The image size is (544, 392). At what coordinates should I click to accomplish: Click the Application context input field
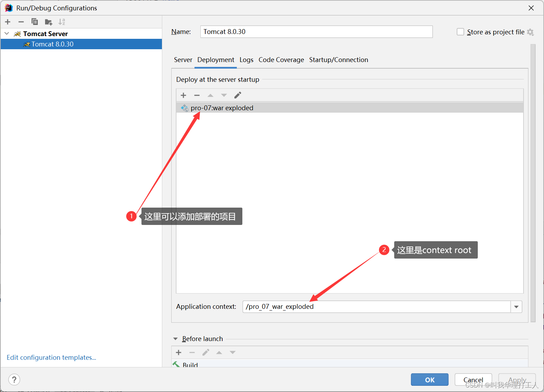pos(377,307)
